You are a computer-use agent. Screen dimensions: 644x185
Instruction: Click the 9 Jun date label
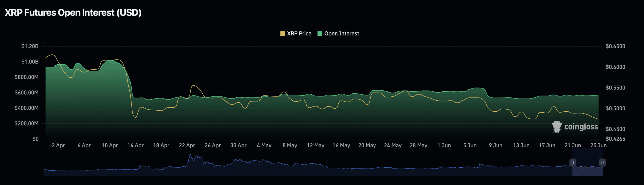[496, 145]
